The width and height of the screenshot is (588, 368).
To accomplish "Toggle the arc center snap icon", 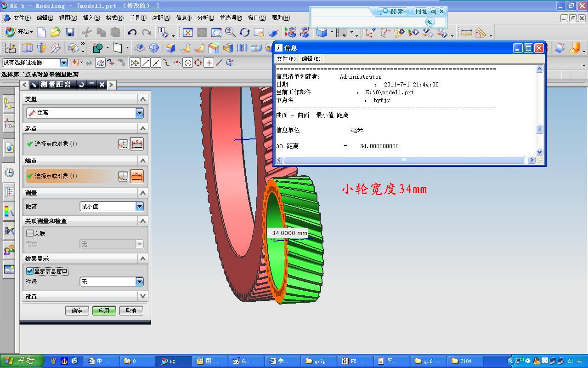I will click(187, 63).
